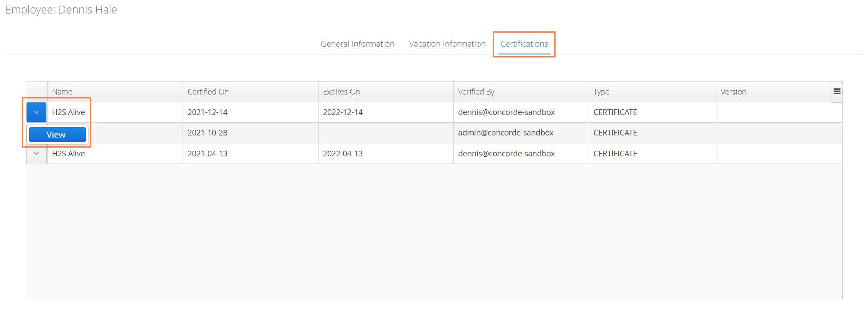This screenshot has height=314, width=868.
Task: Select H2S Alive in the third row
Action: click(68, 154)
